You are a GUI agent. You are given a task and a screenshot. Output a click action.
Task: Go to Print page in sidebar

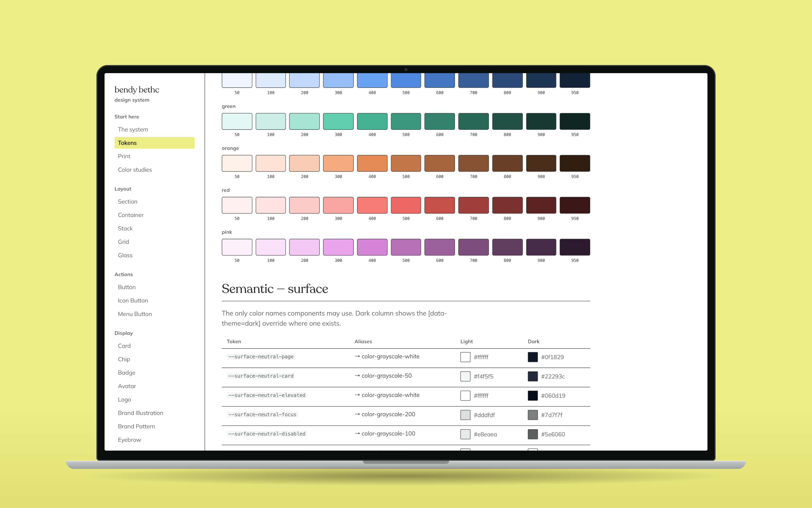(124, 156)
